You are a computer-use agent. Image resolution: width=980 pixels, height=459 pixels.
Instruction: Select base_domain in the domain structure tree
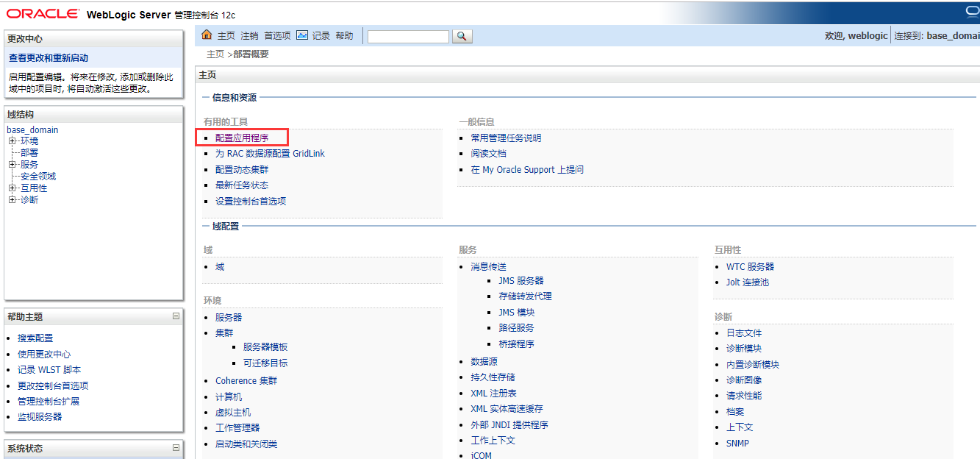click(x=32, y=130)
